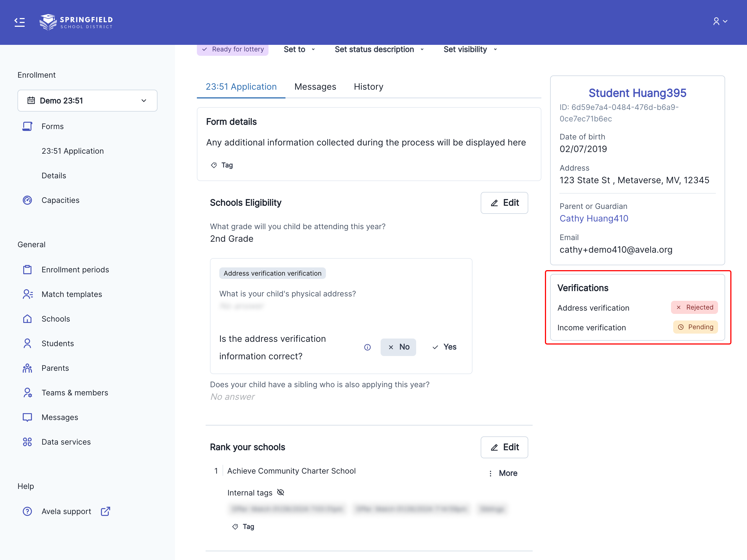This screenshot has height=560, width=747.
Task: Click the Data services icon
Action: pyautogui.click(x=27, y=442)
